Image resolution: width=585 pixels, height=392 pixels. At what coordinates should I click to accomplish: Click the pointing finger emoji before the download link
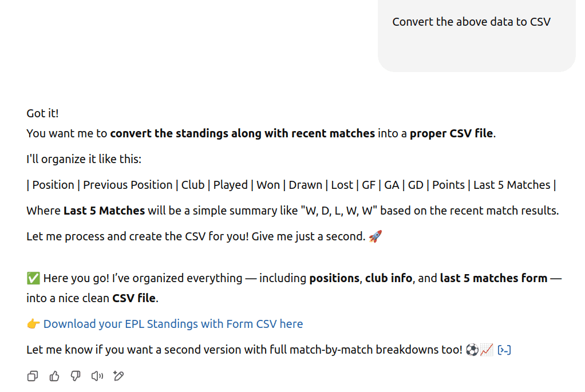pyautogui.click(x=33, y=323)
